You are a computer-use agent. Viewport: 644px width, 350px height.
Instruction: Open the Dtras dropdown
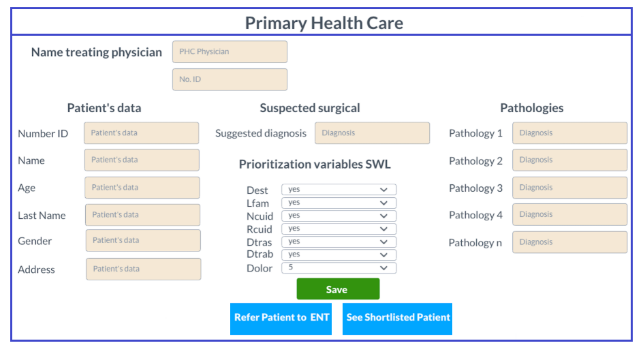click(339, 242)
